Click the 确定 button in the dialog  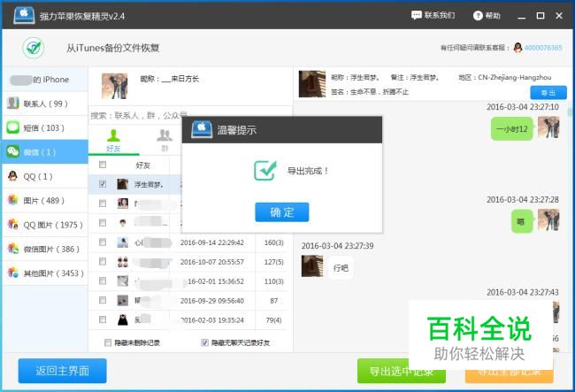coord(281,212)
